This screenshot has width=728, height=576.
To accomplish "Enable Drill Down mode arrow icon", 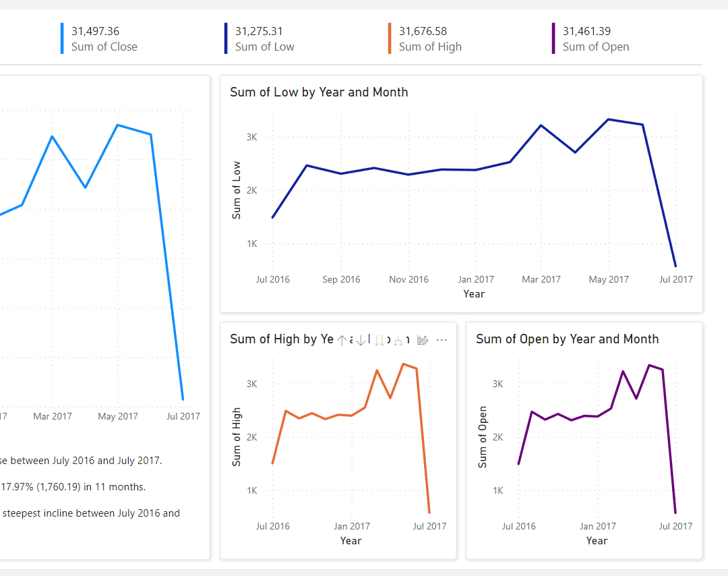I will (x=361, y=341).
